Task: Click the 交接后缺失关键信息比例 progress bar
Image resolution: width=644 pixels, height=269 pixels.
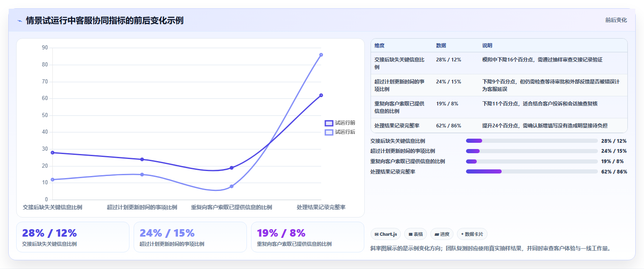Action: [532, 141]
